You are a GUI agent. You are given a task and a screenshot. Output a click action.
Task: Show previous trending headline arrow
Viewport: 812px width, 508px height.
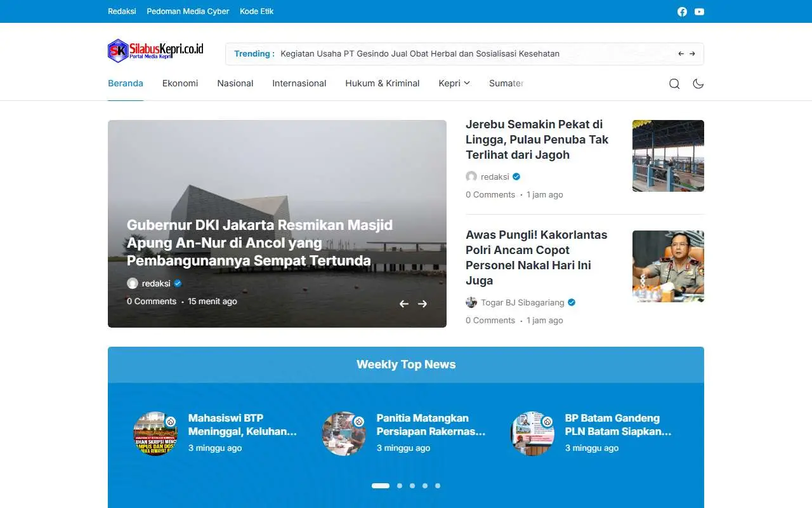click(x=681, y=54)
